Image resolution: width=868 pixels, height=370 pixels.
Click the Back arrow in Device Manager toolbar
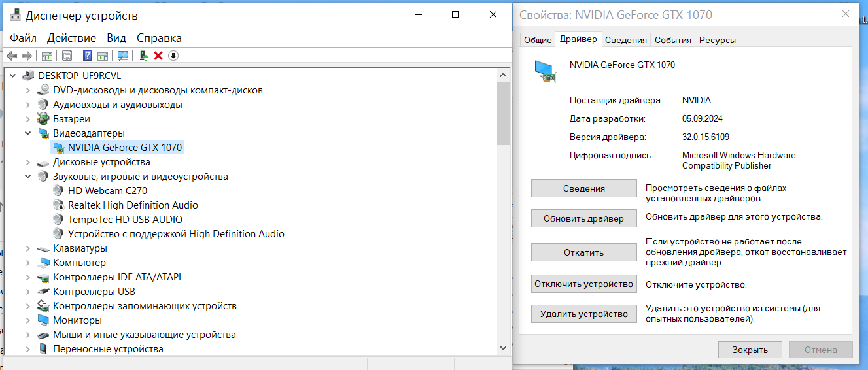point(12,56)
